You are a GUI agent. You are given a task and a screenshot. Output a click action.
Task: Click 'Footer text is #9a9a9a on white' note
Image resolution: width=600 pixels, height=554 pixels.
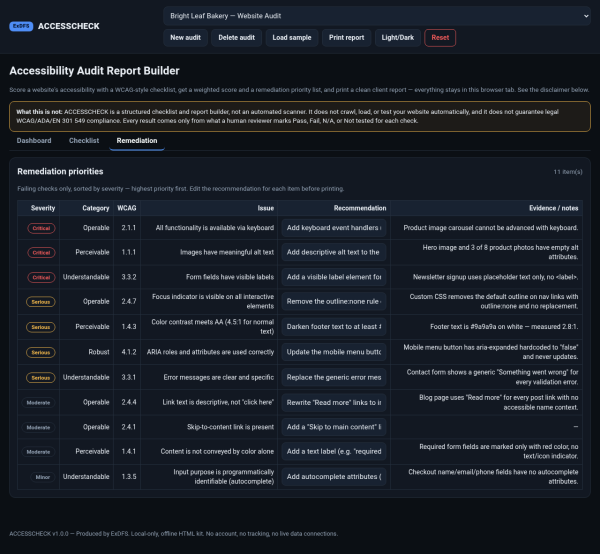[x=504, y=327]
